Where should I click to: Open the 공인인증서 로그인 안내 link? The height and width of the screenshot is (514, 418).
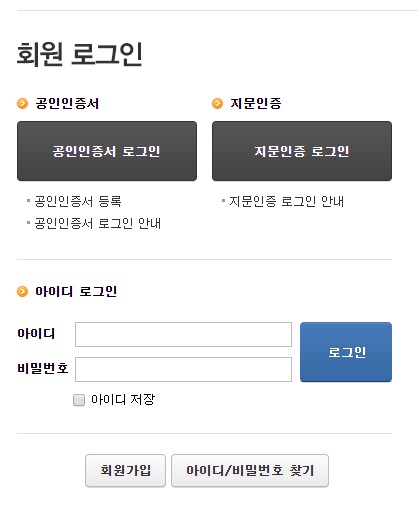tap(98, 223)
